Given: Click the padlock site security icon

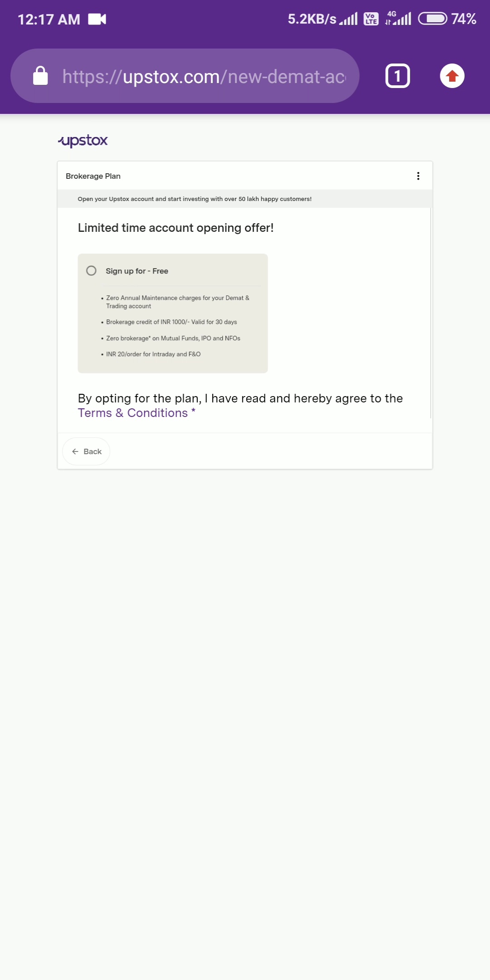Looking at the screenshot, I should [x=40, y=76].
